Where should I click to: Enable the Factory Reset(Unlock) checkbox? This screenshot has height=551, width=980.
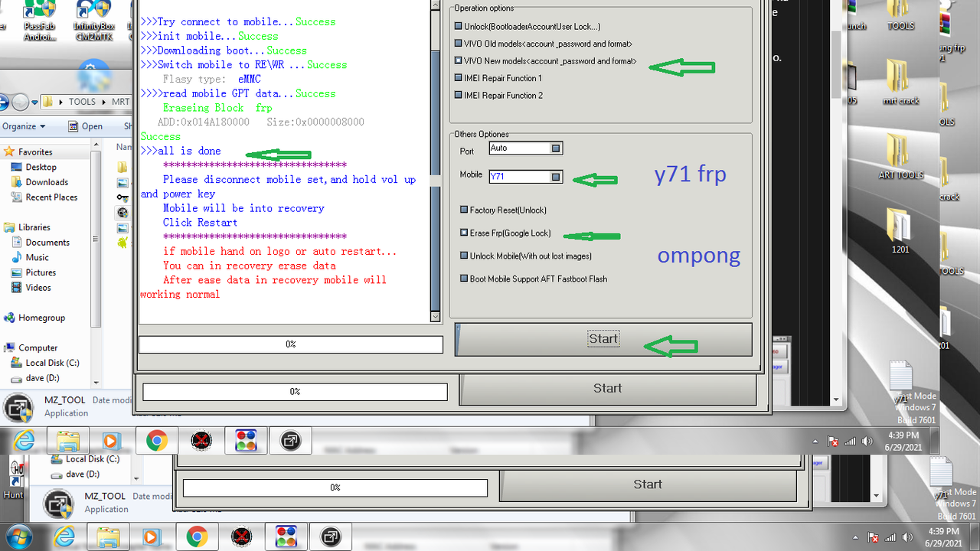464,210
